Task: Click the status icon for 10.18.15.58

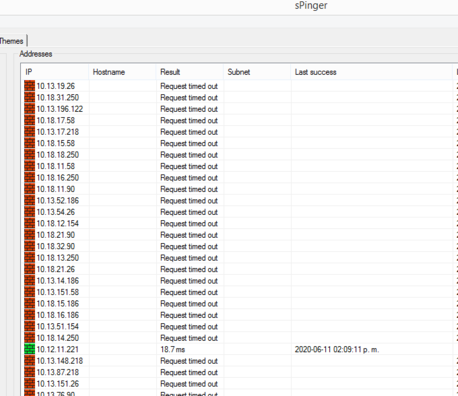Action: (29, 143)
